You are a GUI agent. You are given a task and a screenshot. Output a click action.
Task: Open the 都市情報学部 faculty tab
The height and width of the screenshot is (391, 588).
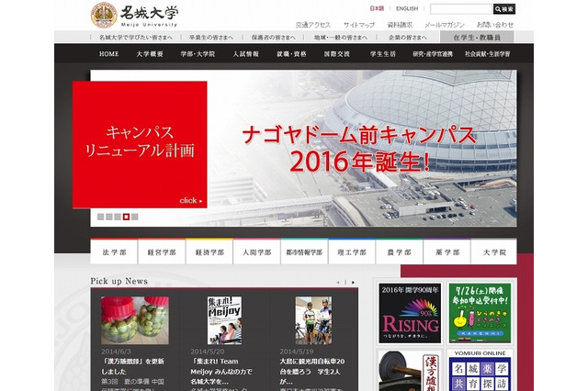coord(304,251)
